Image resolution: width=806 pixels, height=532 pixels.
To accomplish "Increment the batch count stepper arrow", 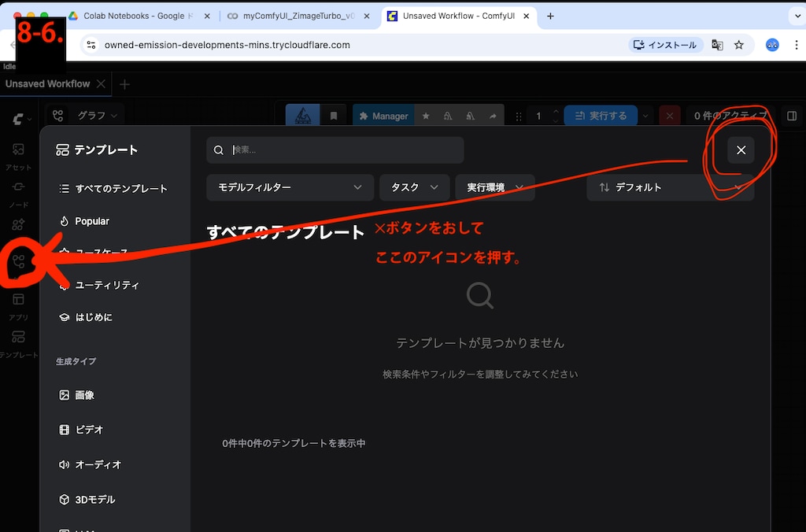I will [556, 111].
